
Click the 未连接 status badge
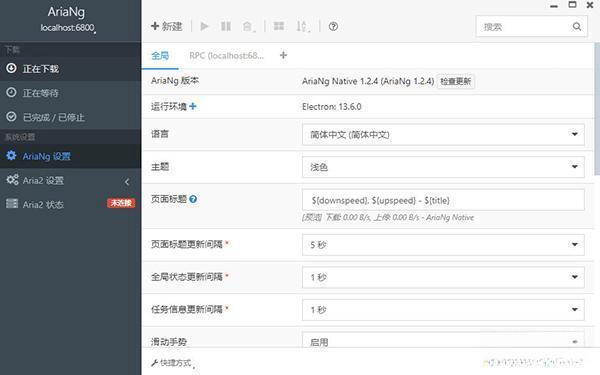pyautogui.click(x=121, y=203)
